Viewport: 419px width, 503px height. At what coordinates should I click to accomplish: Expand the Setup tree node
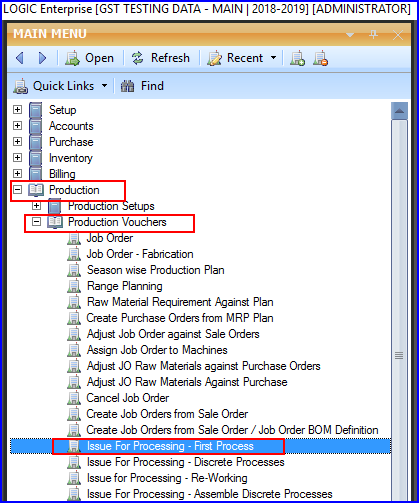pyautogui.click(x=17, y=109)
